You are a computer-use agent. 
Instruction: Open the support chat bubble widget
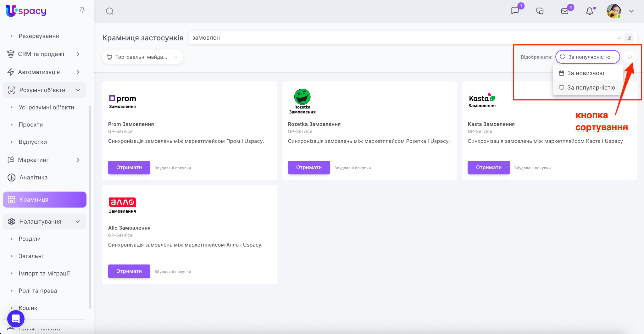click(x=16, y=319)
